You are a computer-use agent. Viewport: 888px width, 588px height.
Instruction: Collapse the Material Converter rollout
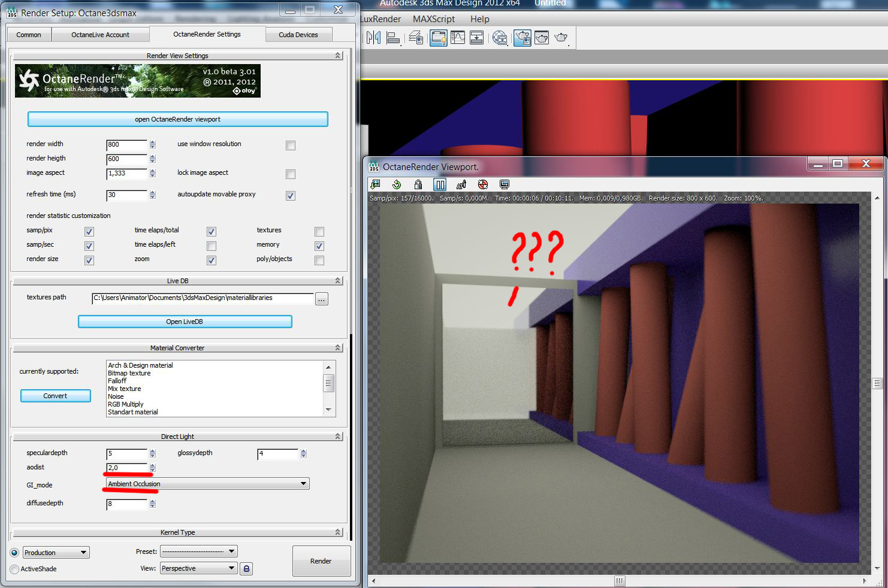[177, 348]
